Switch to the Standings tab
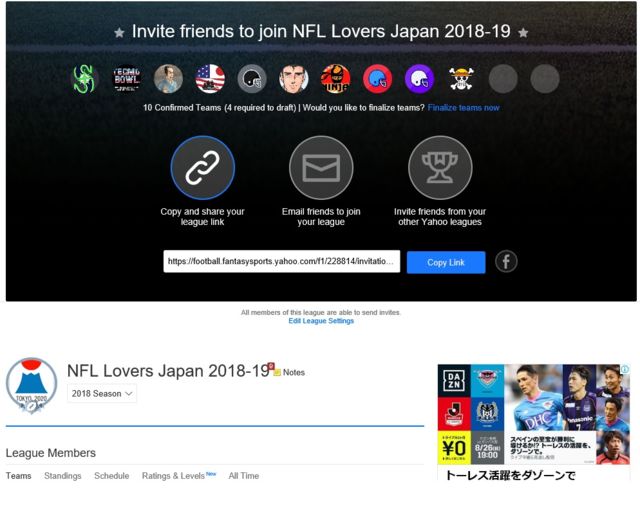The height and width of the screenshot is (527, 640). tap(63, 476)
